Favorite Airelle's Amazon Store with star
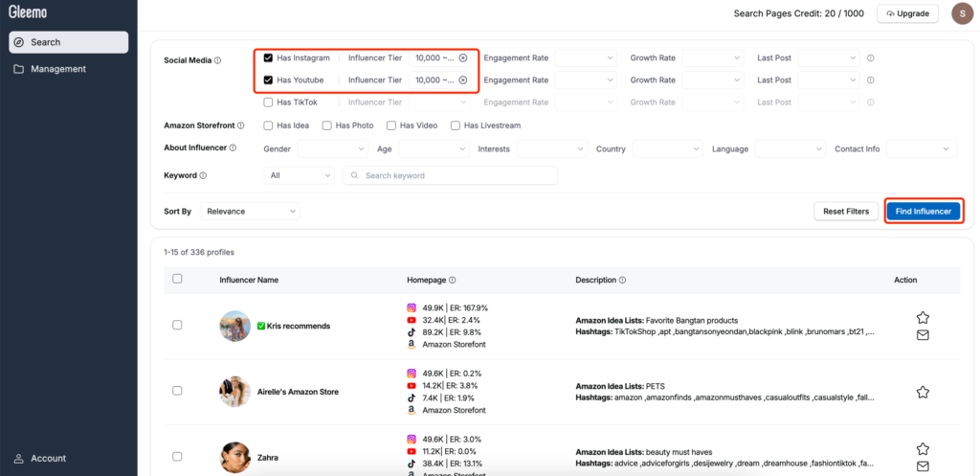This screenshot has width=980, height=476. pyautogui.click(x=923, y=392)
